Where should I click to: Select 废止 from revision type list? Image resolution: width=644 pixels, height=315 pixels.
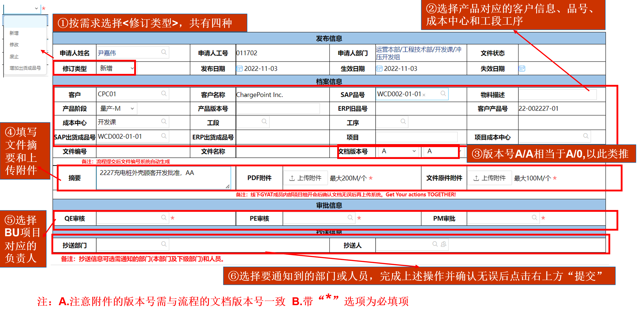[14, 57]
